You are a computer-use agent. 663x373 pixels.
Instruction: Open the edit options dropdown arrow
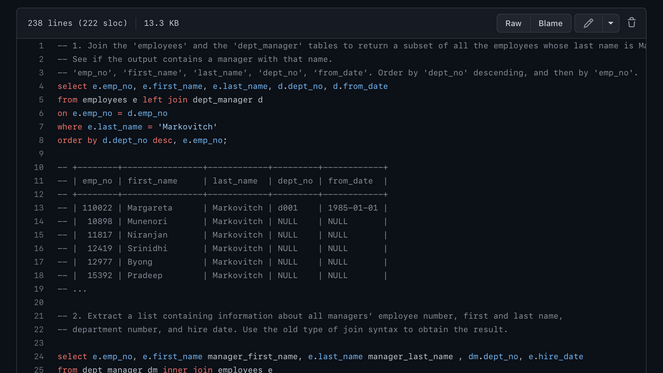tap(611, 23)
